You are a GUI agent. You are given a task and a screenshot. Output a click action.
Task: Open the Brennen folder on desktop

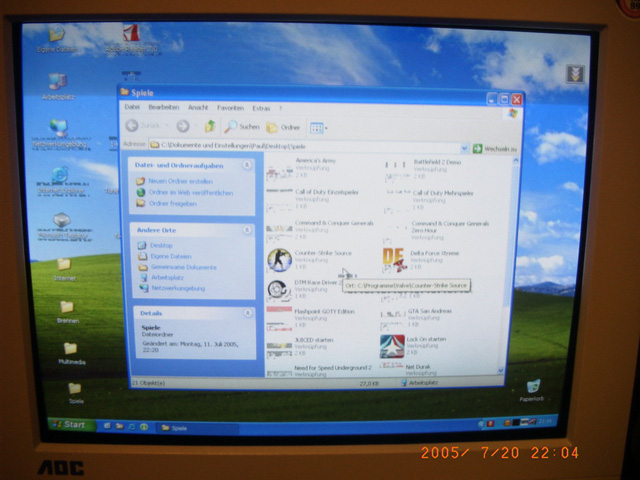(x=67, y=312)
